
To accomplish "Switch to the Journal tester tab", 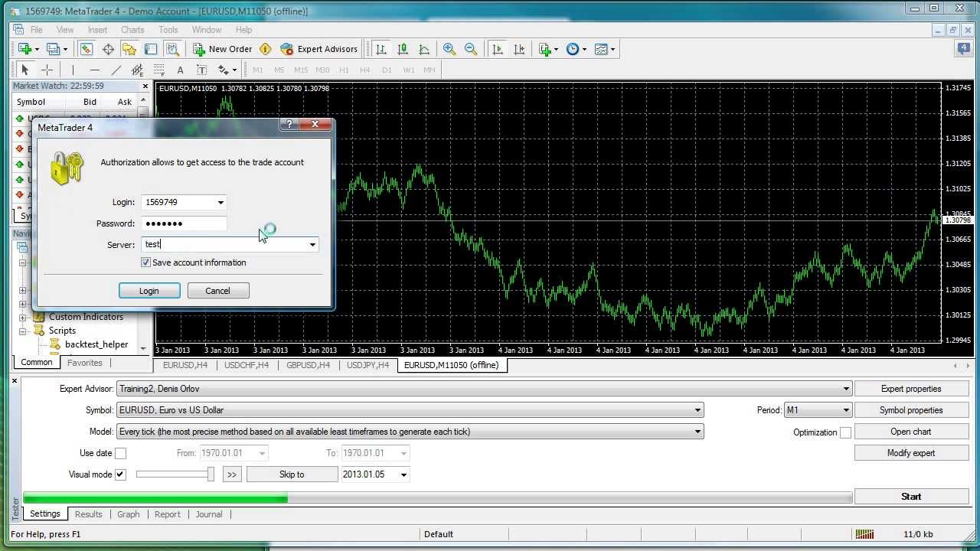I will click(209, 514).
